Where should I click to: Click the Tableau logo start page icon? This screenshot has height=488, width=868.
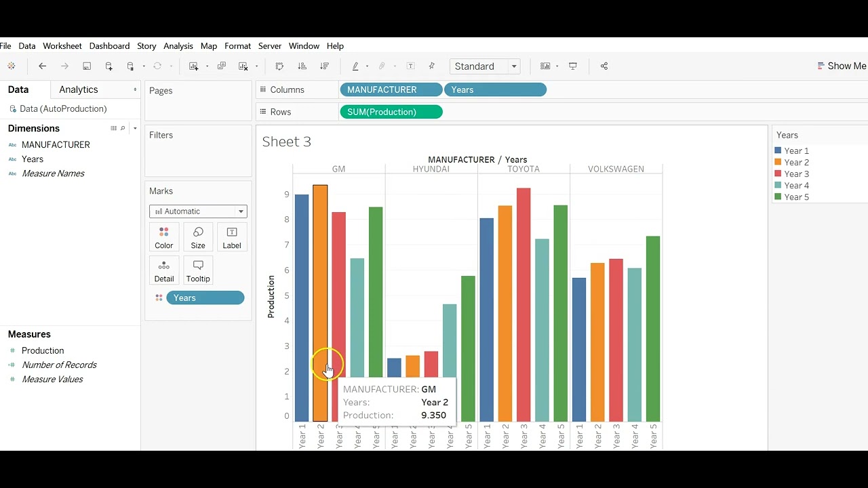click(11, 66)
